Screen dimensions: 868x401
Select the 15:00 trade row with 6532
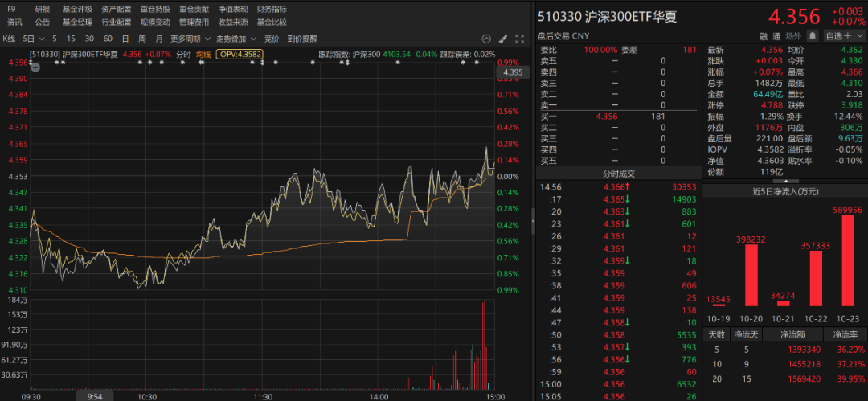tap(618, 384)
